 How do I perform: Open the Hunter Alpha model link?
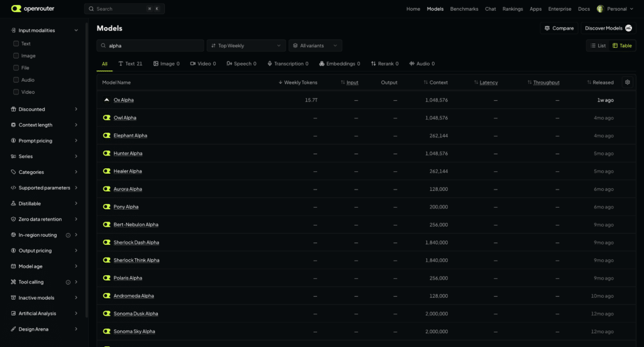128,154
